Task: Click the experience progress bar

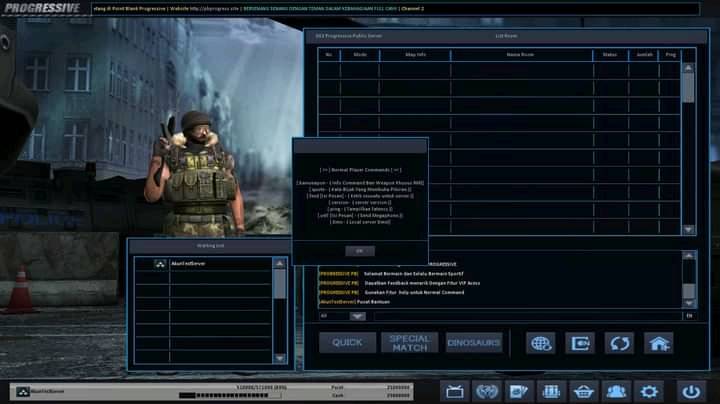Action: [x=230, y=395]
